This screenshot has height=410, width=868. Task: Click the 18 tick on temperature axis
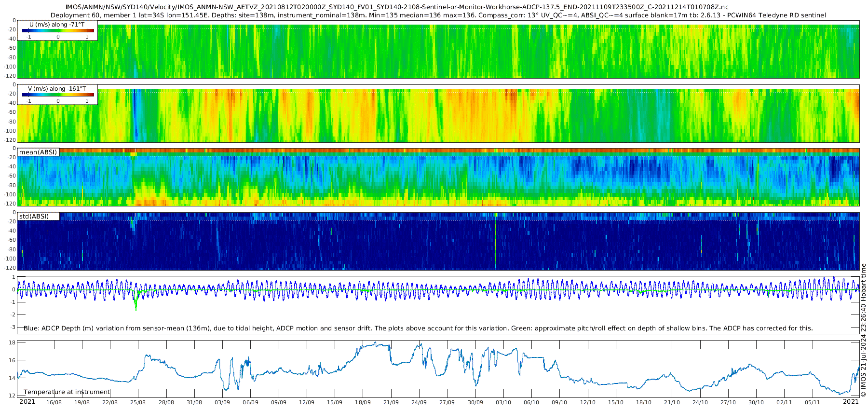coord(12,342)
